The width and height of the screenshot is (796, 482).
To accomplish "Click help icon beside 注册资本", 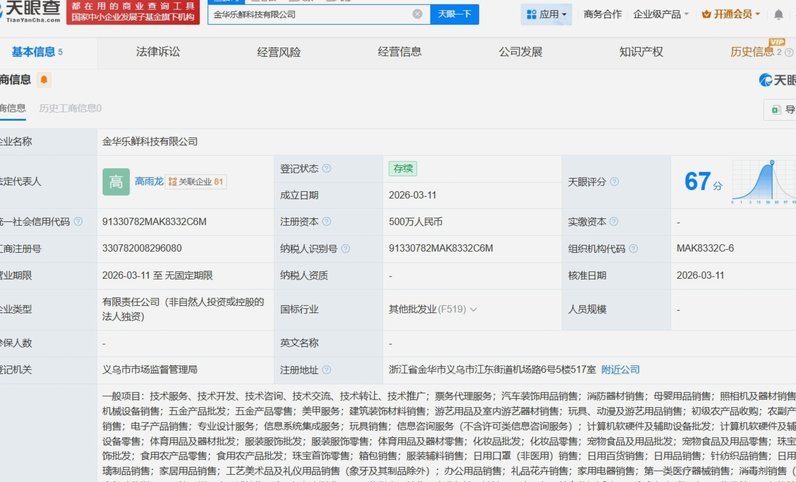I will (326, 221).
